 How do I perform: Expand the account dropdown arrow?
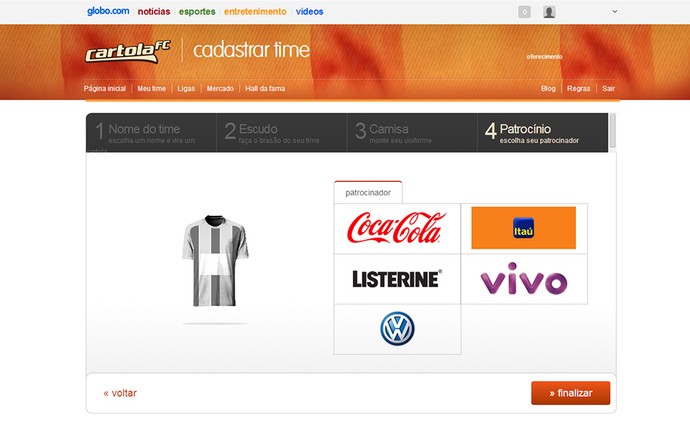click(614, 12)
